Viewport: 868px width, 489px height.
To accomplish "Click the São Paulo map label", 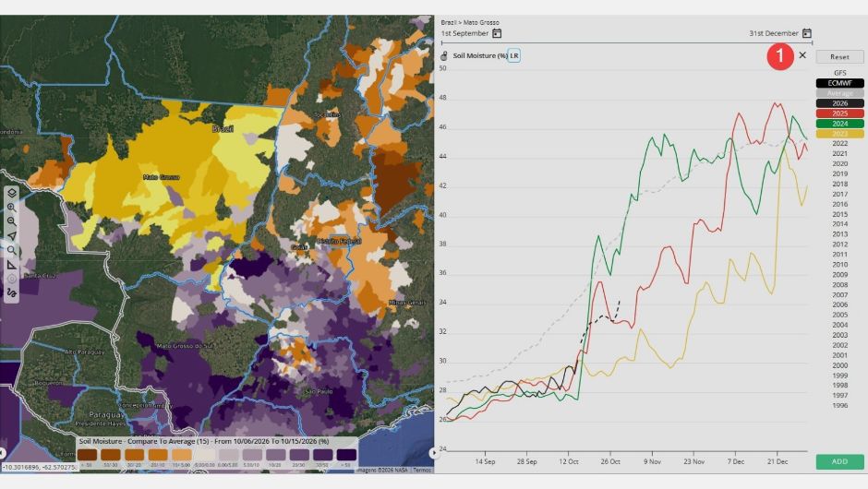I will 319,391.
